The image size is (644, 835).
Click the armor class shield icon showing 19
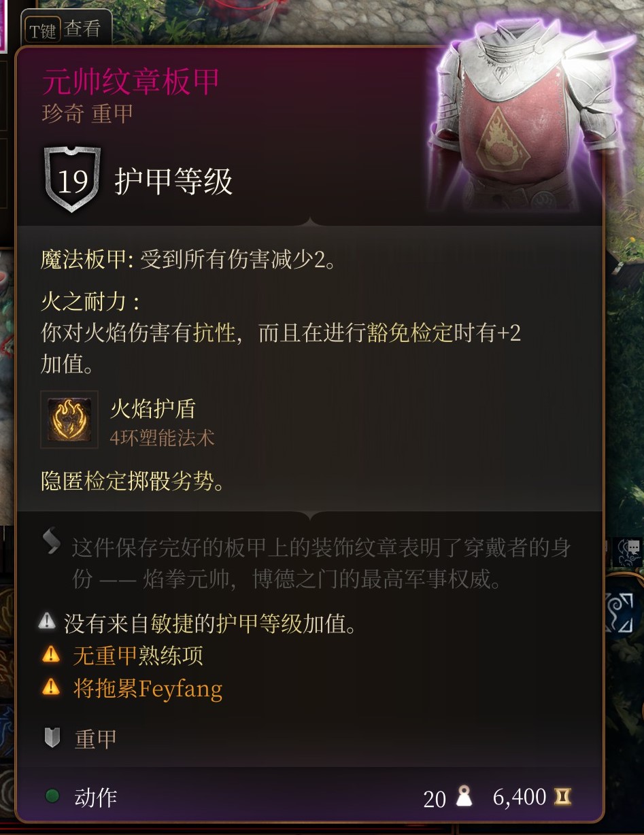(x=72, y=180)
